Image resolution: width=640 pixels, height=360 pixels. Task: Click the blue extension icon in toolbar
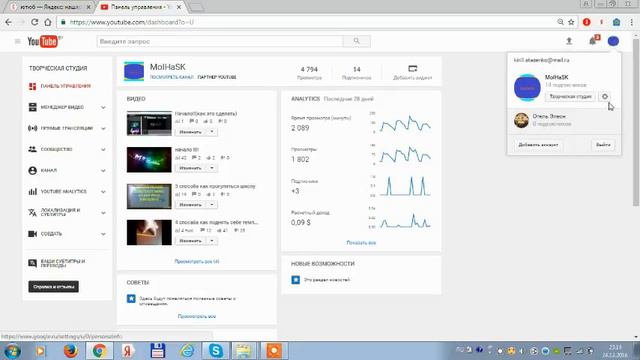click(x=616, y=22)
